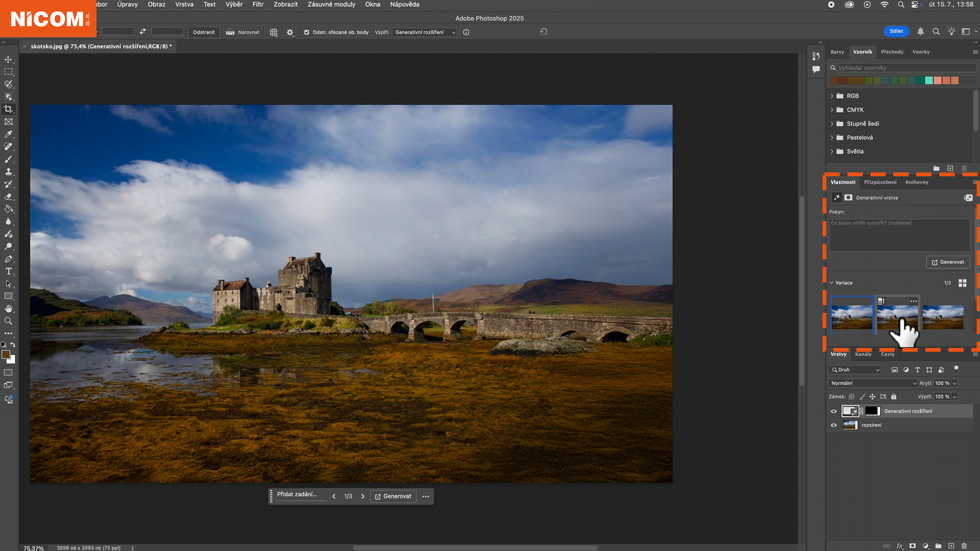Open the Výplň Generativní rozšíření dropdown
Viewport: 980px width, 551px height.
coord(425,32)
